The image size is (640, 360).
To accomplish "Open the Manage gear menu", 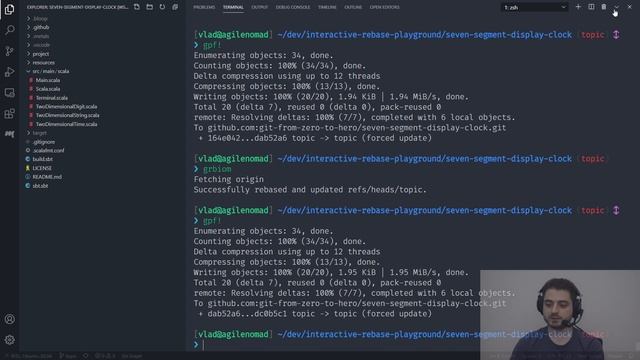I will point(9,339).
